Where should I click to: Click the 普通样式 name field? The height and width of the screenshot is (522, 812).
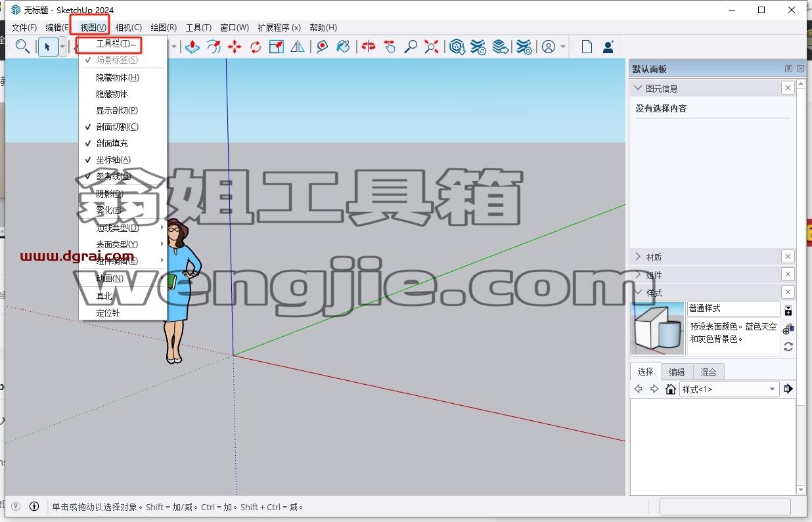tap(734, 309)
